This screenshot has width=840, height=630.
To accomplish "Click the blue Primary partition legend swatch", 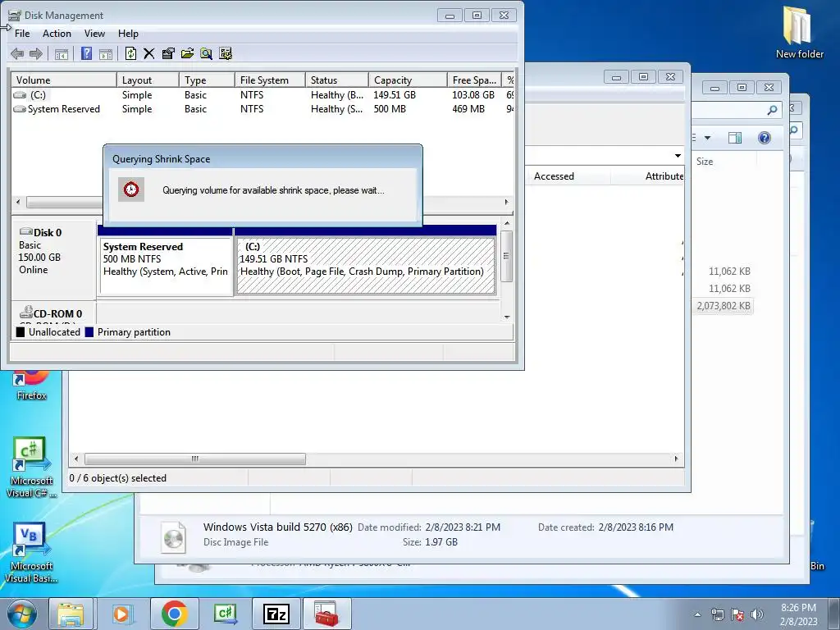I will click(89, 332).
